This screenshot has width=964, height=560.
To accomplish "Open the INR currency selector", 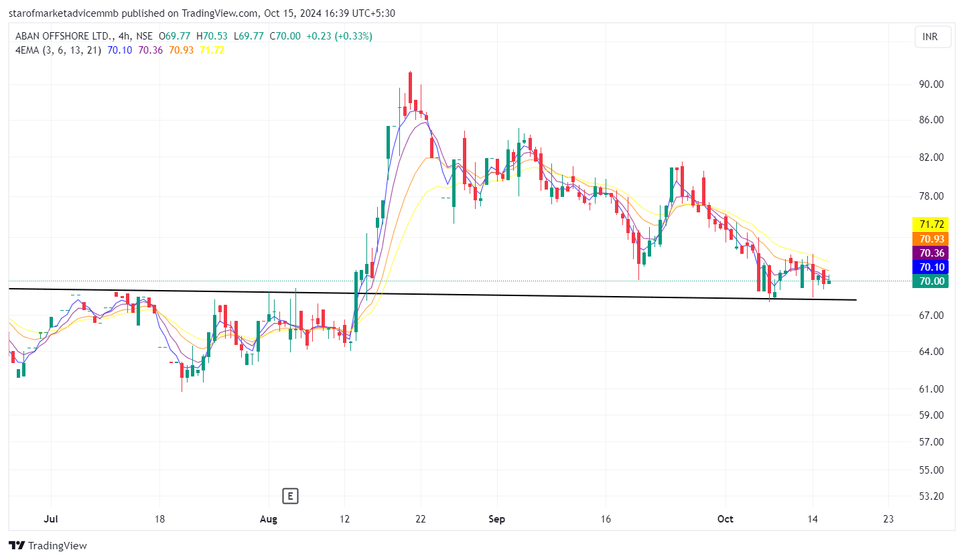I will pos(934,37).
